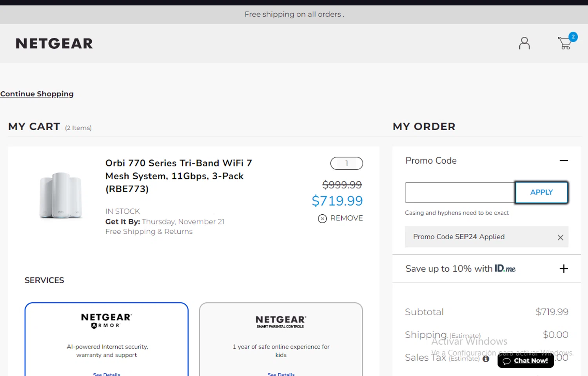Click the Subtotal amount $719.99
Screen dimensions: 588x376
tap(552, 312)
